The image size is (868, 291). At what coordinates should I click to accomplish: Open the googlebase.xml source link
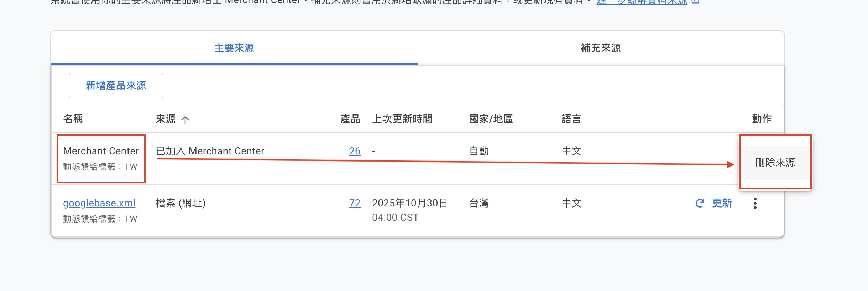(x=99, y=203)
